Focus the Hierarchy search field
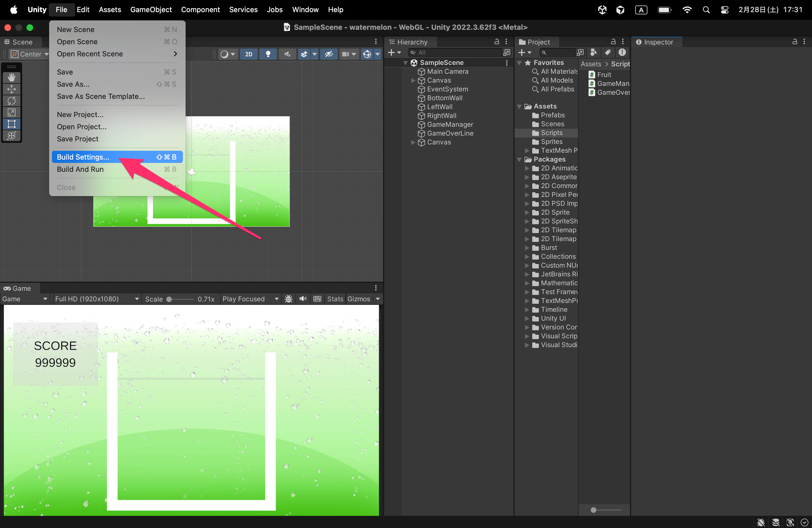 (455, 52)
